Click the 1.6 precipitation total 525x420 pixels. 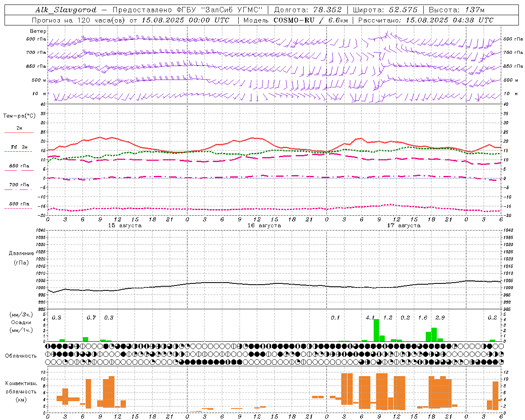[422, 318]
